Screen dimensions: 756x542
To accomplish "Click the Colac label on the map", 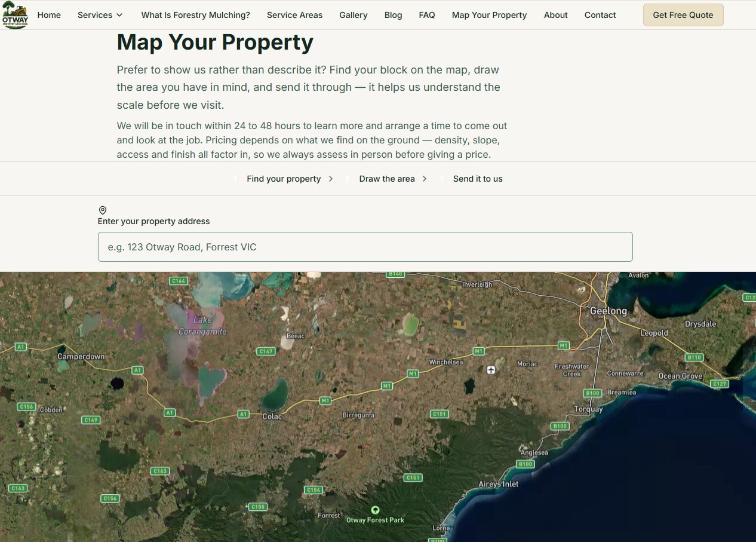I will click(x=272, y=417).
